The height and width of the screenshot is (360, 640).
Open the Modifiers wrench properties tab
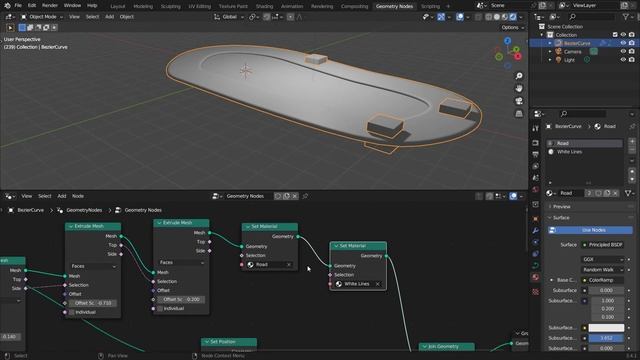pos(536,231)
